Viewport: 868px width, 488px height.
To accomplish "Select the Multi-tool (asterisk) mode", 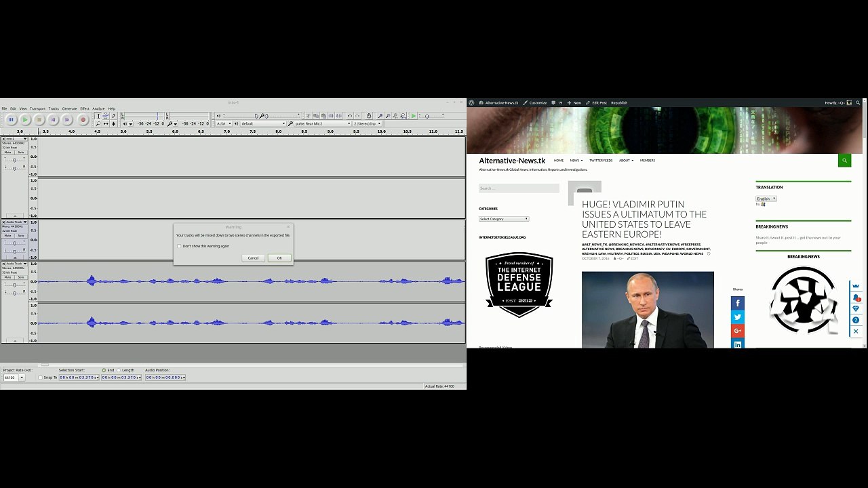I will click(x=113, y=123).
